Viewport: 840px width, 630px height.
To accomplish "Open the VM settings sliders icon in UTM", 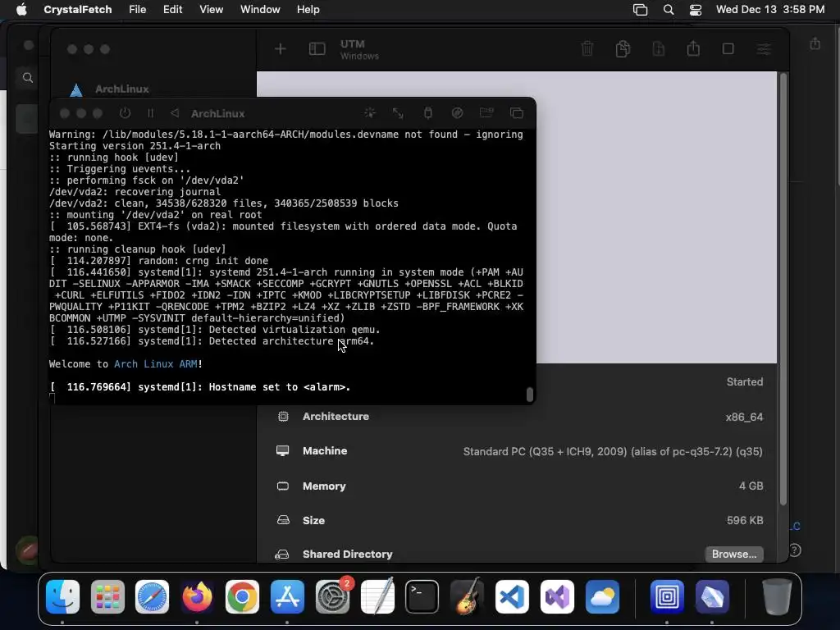I will click(764, 49).
